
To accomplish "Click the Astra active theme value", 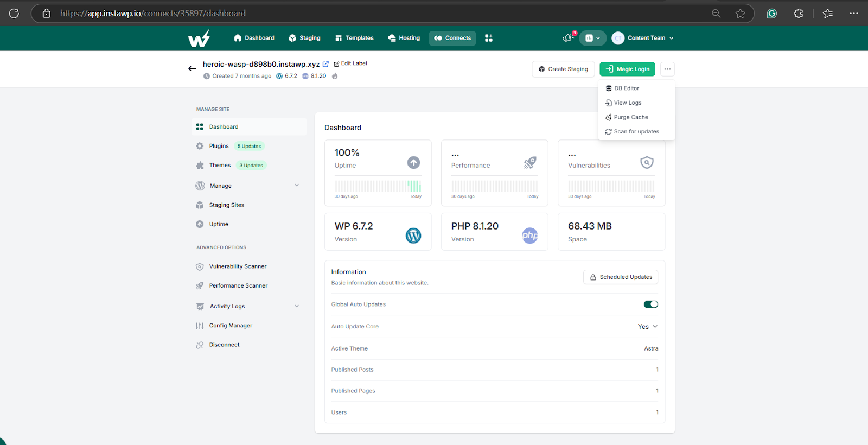I will [x=651, y=348].
